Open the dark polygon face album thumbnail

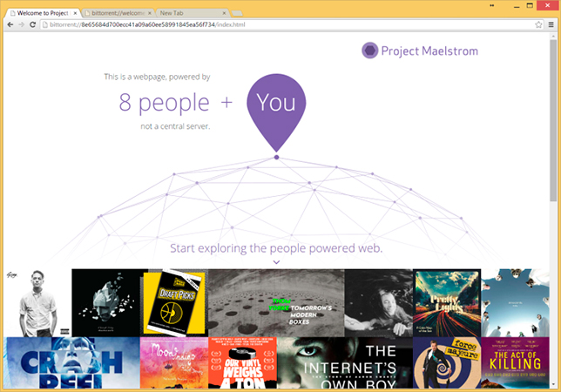(106, 303)
